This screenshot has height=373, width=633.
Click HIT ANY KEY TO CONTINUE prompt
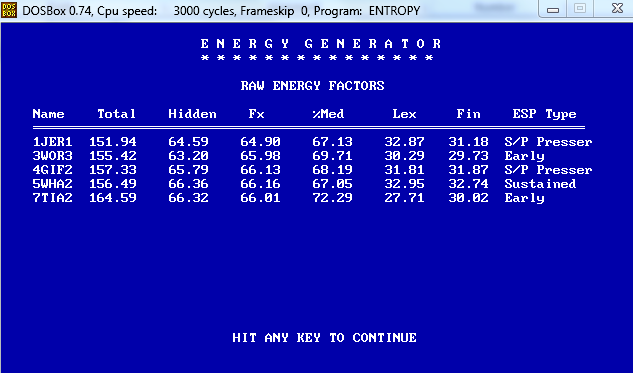[325, 337]
